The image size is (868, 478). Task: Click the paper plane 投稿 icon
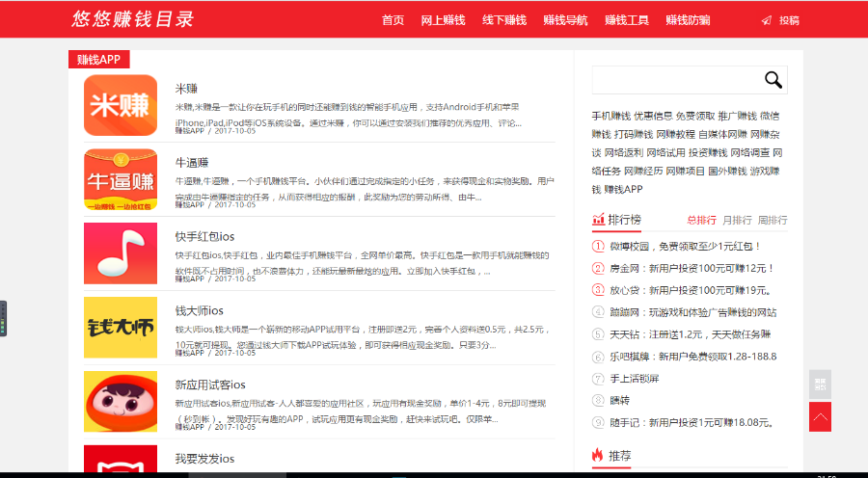point(766,20)
